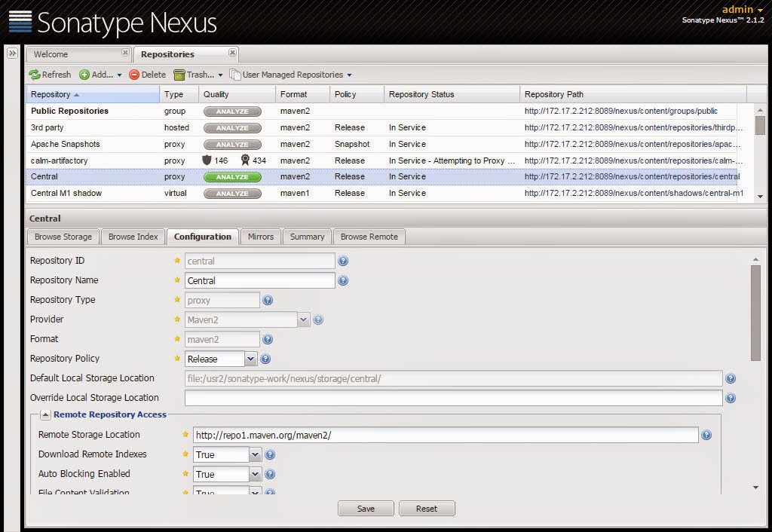Sort by the Type column header
This screenshot has width=772, height=532.
pyautogui.click(x=179, y=94)
